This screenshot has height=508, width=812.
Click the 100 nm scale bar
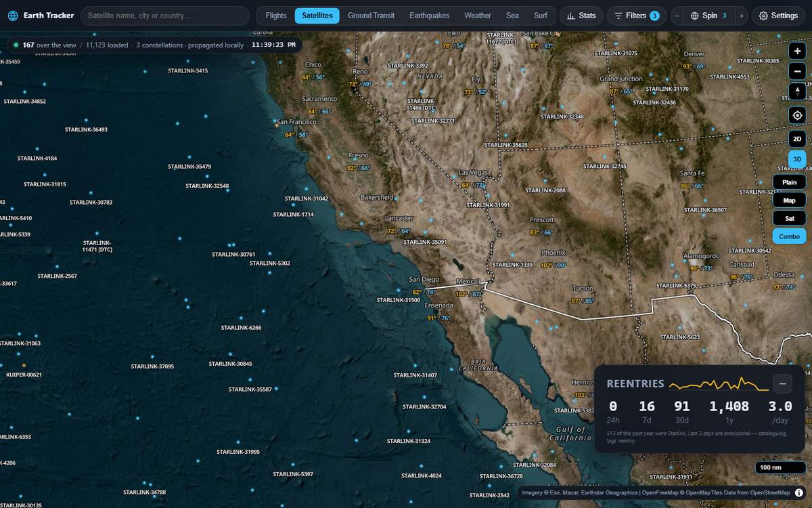tap(780, 467)
